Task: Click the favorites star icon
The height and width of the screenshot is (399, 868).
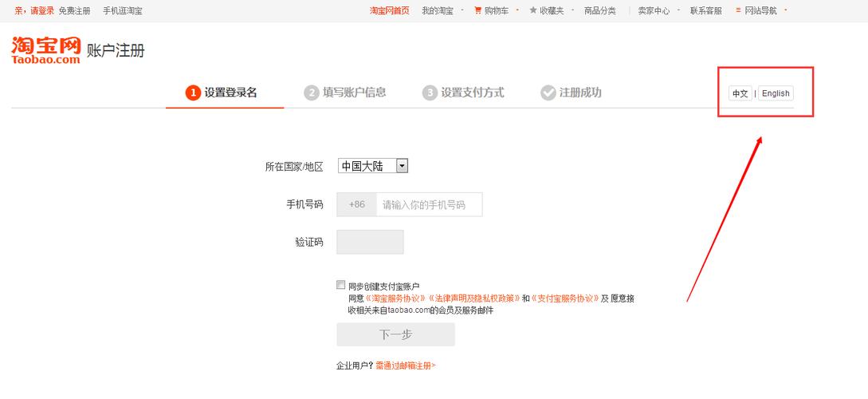Action: (x=533, y=10)
